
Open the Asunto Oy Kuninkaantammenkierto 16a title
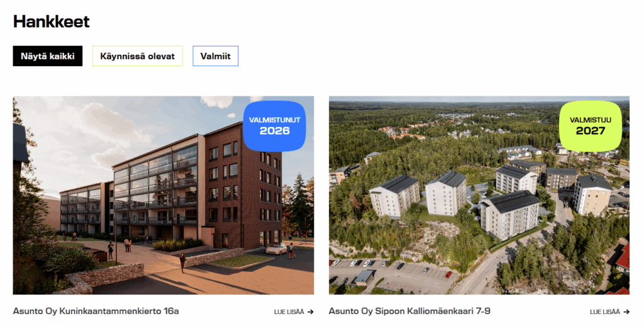point(96,311)
